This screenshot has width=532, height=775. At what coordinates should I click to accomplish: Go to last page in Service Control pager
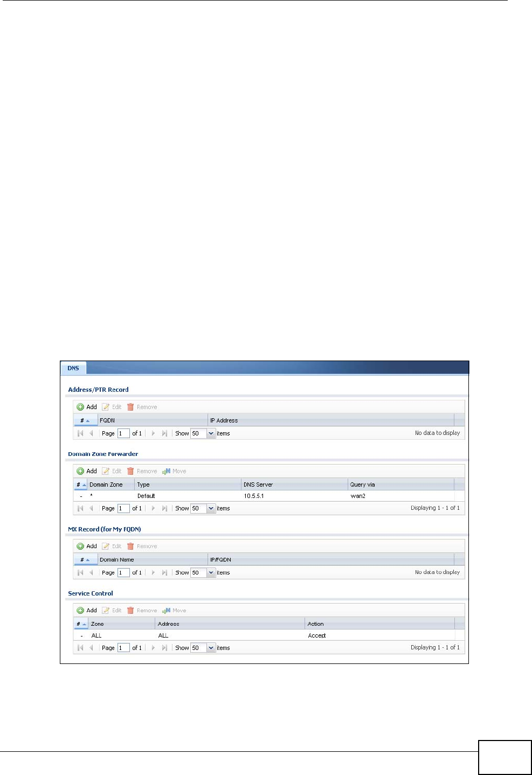click(164, 647)
